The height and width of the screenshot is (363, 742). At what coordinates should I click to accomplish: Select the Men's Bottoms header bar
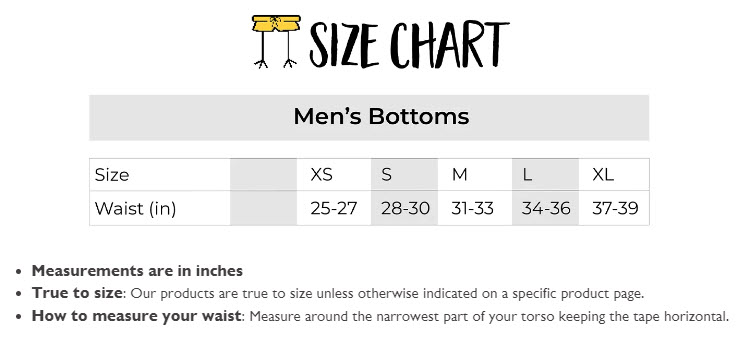pos(369,117)
